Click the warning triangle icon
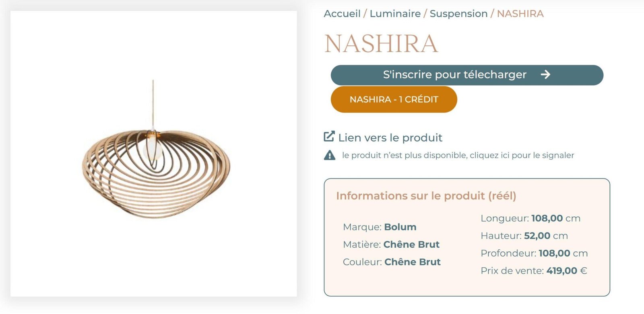Screen dimensions: 644x314 pos(330,155)
